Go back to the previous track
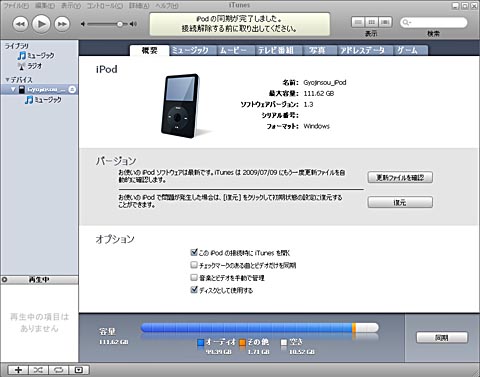The image size is (480, 377). pyautogui.click(x=20, y=24)
